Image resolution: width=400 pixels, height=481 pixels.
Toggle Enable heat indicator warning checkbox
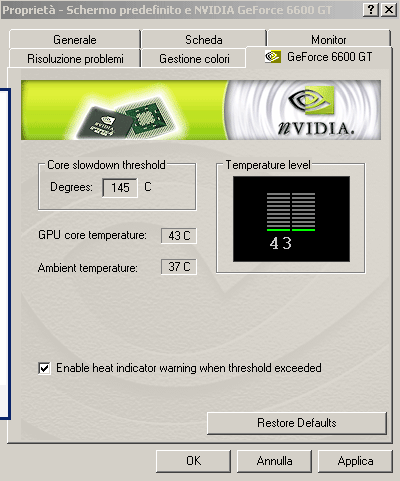click(44, 368)
